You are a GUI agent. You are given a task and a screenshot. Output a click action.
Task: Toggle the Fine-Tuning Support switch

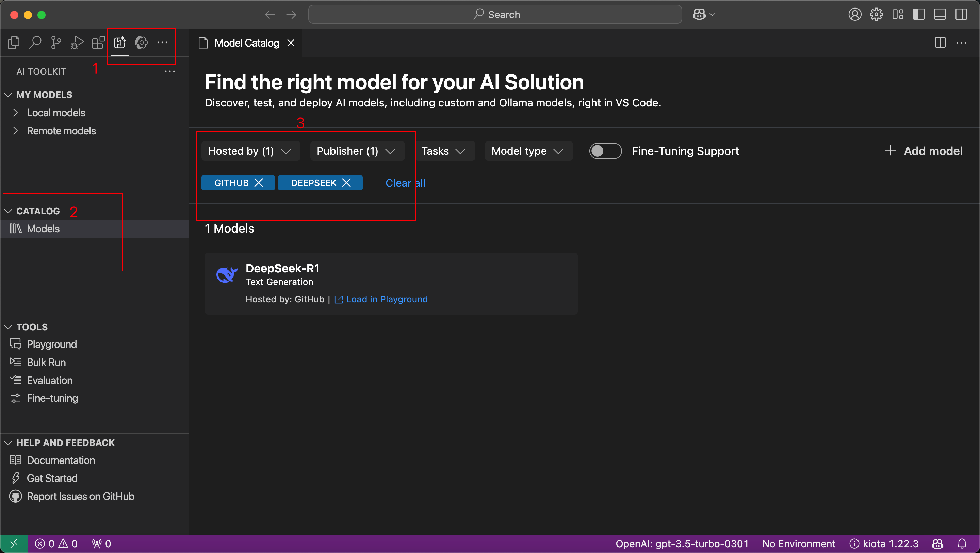(605, 151)
